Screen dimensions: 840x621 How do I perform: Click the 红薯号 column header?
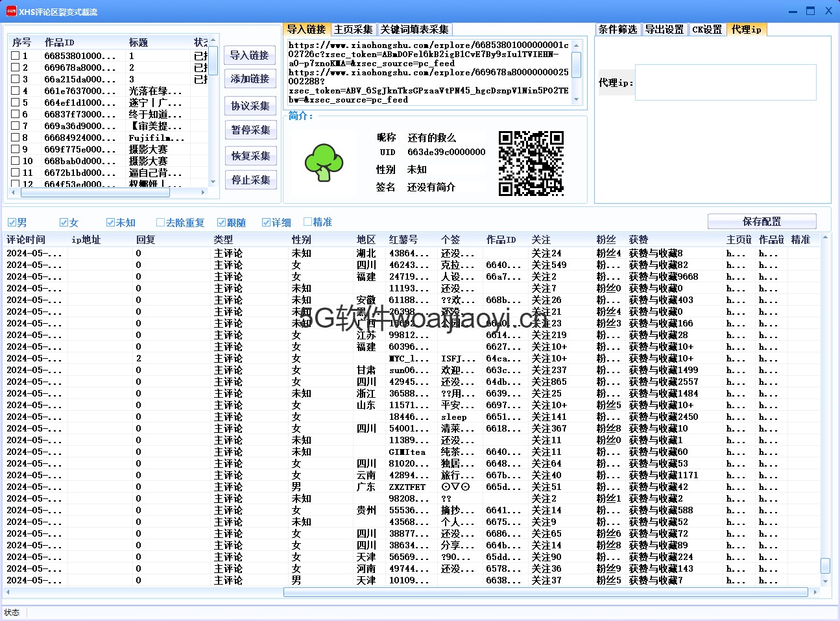tap(412, 239)
